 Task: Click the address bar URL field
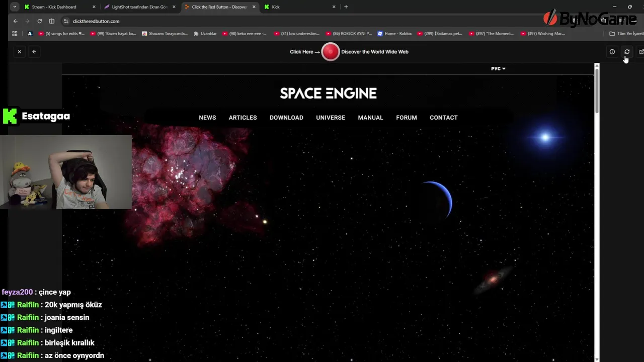pos(302,21)
